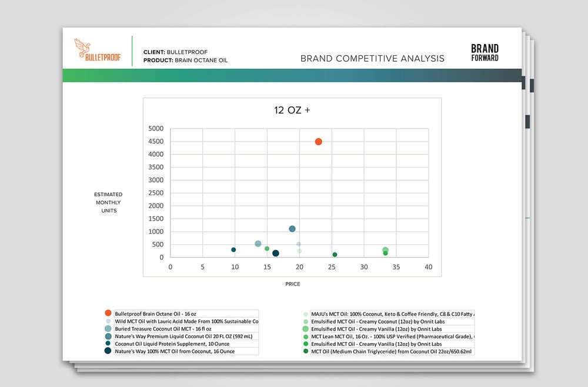Click the BRAND FORWARD logo
This screenshot has width=588, height=387.
[x=485, y=53]
